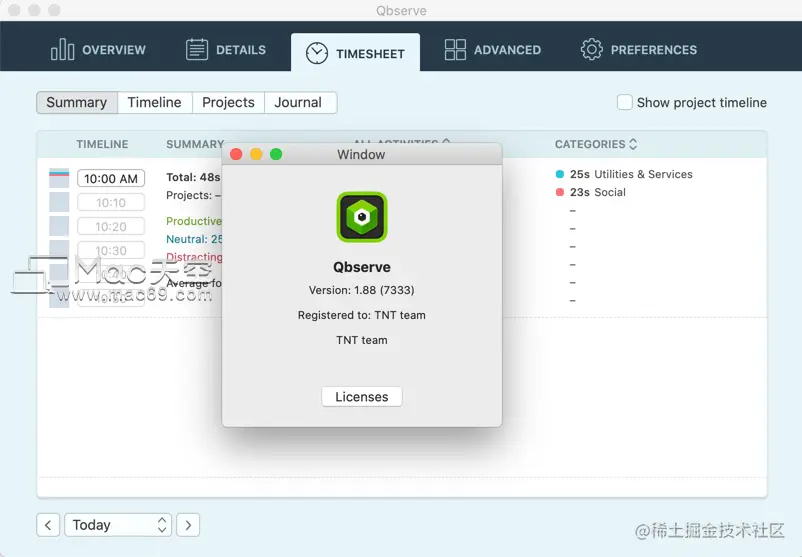Click the Productive summary line
Viewport: 802px width, 557px height.
[194, 221]
